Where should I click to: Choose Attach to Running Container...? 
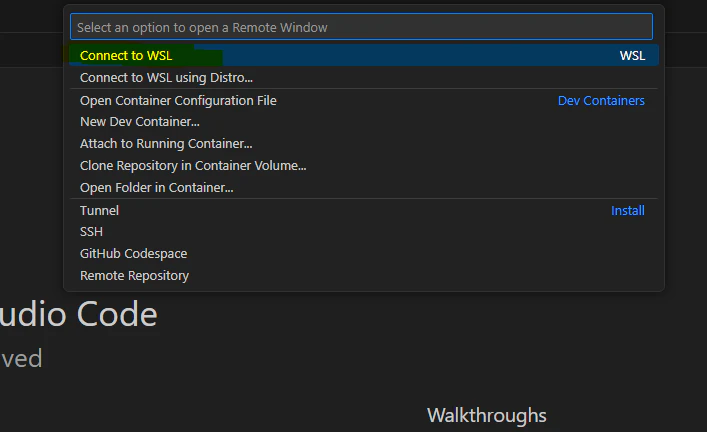pos(364,143)
